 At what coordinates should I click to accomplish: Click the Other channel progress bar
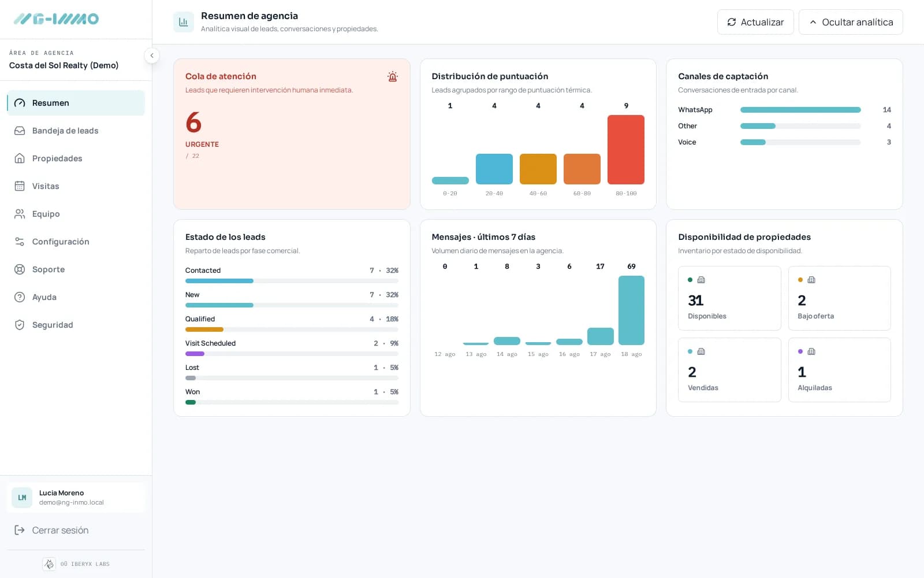(800, 126)
